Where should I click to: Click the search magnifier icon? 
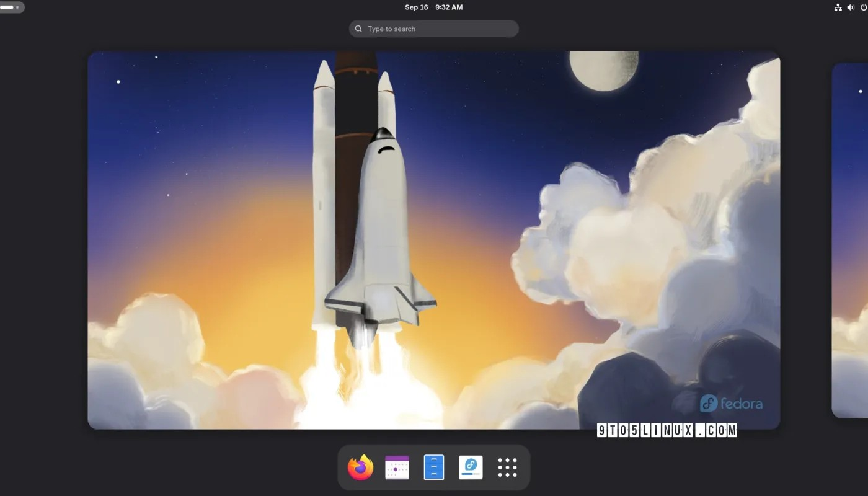point(358,29)
